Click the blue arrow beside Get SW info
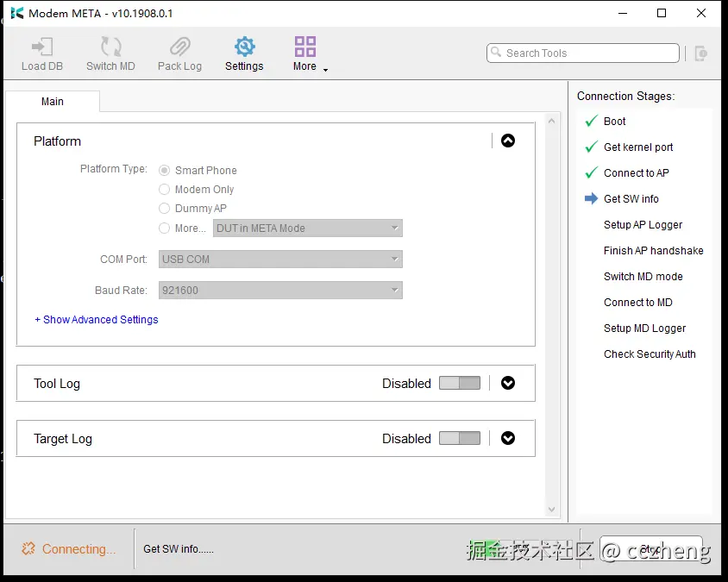The image size is (728, 582). pyautogui.click(x=591, y=198)
